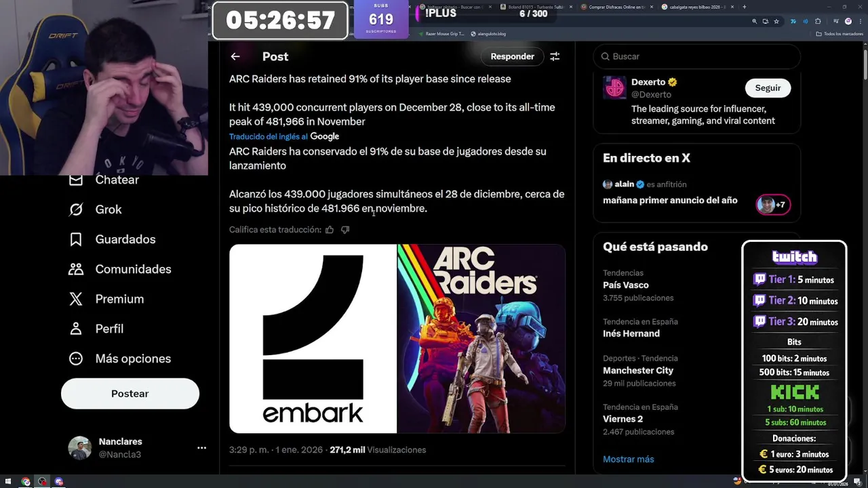Click the +7 listeners avatar badge
This screenshot has height=488, width=868.
click(773, 205)
